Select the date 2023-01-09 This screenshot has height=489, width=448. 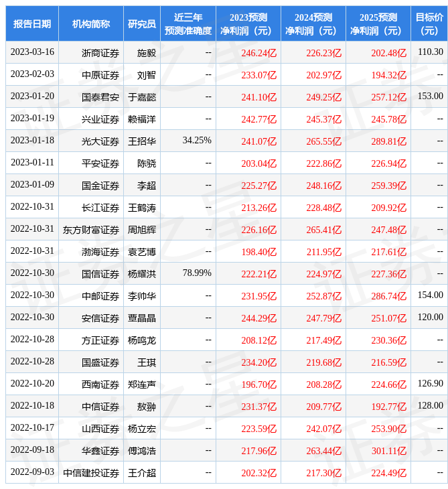[32, 185]
